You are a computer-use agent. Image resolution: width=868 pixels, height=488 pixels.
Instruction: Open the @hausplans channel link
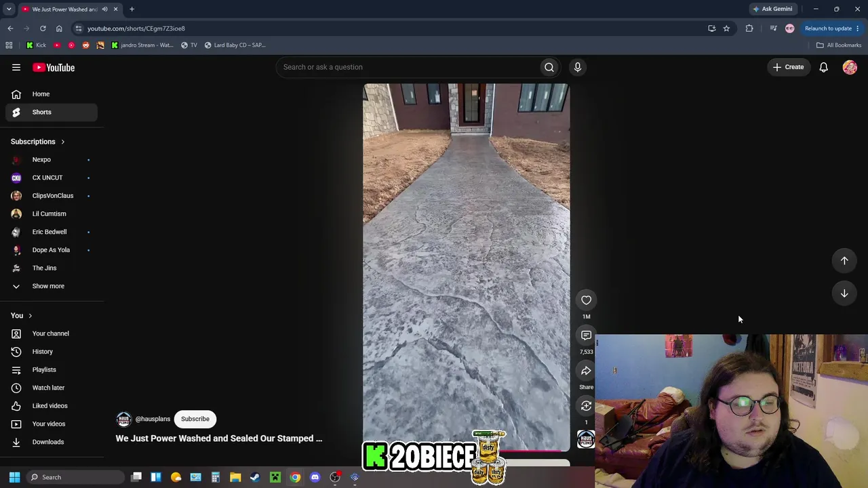click(153, 419)
